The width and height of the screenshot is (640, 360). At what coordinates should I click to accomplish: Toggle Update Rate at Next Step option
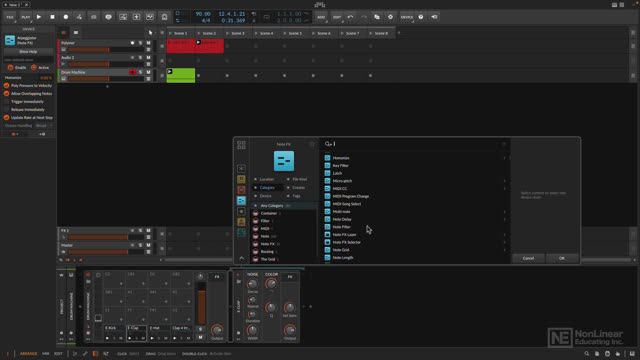pyautogui.click(x=28, y=118)
